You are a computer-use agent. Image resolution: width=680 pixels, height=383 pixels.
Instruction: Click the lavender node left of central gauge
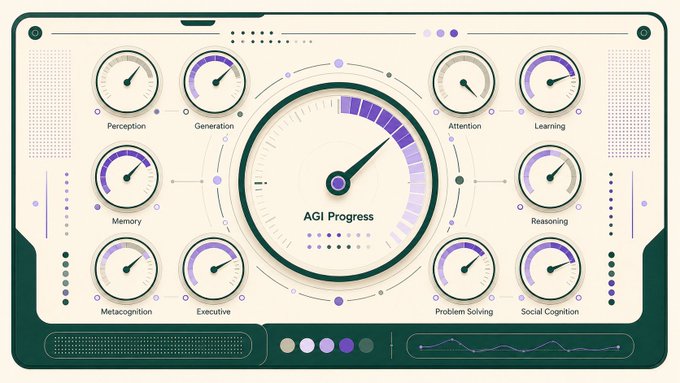click(x=217, y=180)
